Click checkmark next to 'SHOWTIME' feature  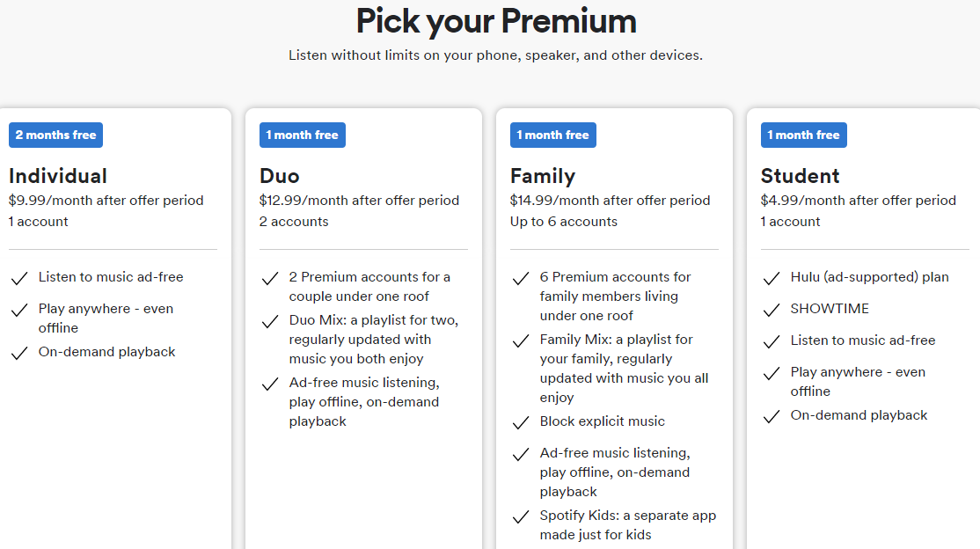(x=772, y=311)
